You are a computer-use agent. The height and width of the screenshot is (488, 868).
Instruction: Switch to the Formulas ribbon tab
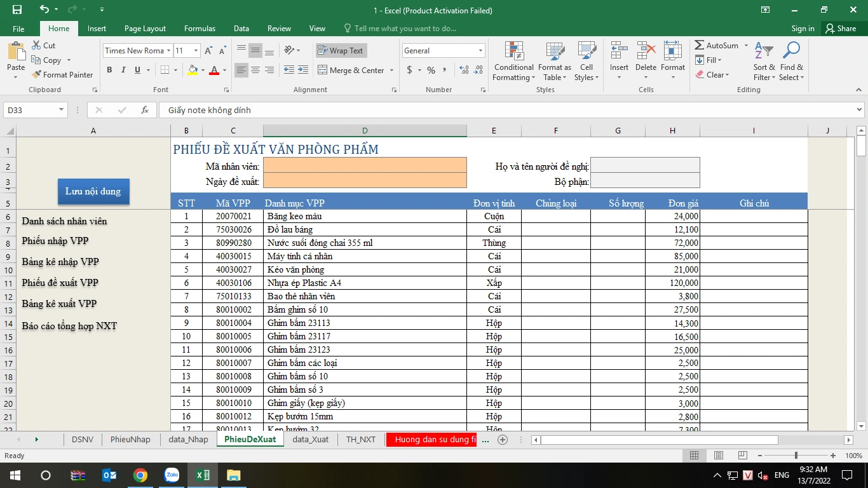coord(200,29)
